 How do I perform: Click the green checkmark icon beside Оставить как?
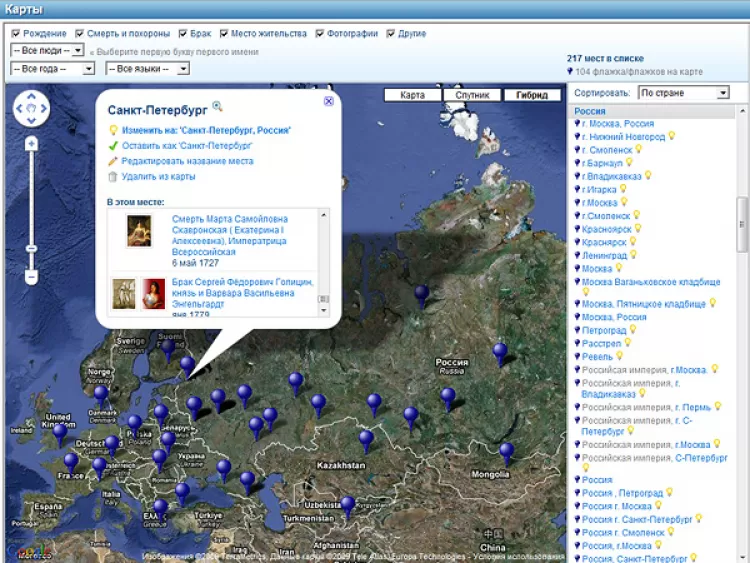click(x=113, y=146)
